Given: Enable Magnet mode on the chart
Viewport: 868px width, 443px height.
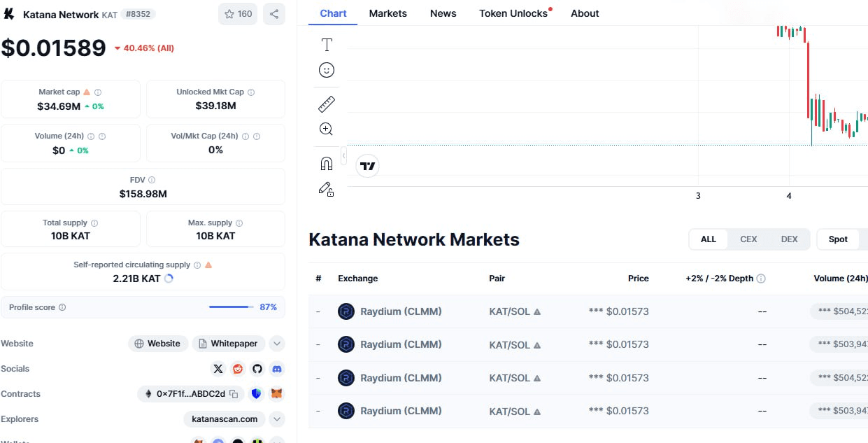Looking at the screenshot, I should click(x=326, y=162).
